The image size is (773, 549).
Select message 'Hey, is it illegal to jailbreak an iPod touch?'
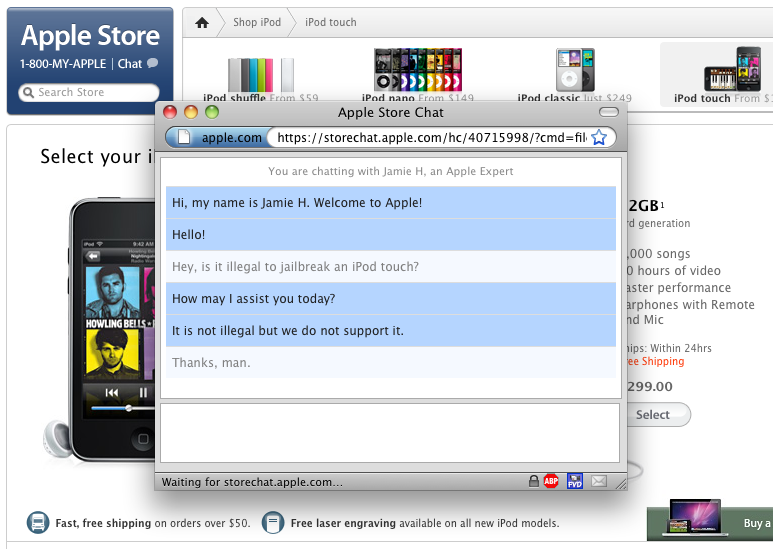tap(390, 267)
